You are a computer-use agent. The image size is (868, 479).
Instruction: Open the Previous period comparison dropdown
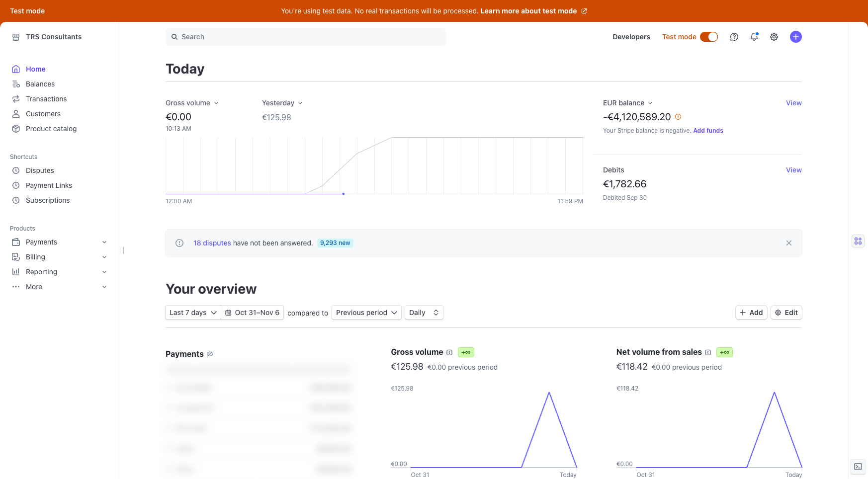(x=366, y=313)
